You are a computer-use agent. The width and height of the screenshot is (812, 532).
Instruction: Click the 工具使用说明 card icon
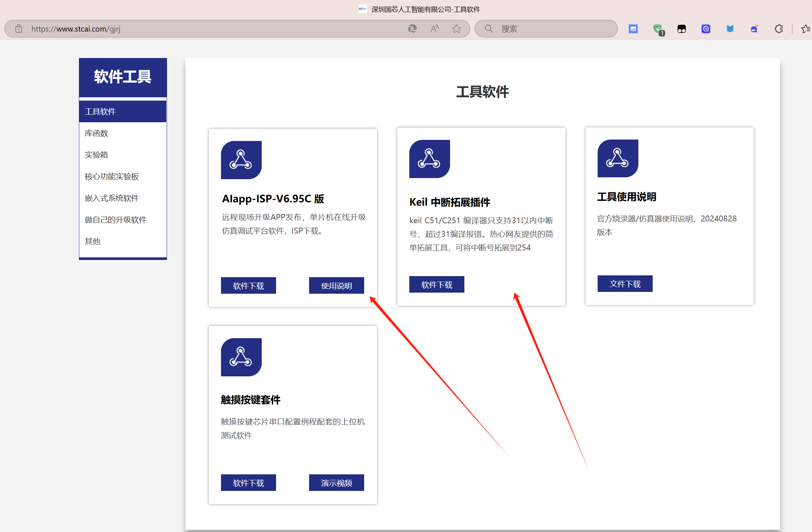click(618, 158)
